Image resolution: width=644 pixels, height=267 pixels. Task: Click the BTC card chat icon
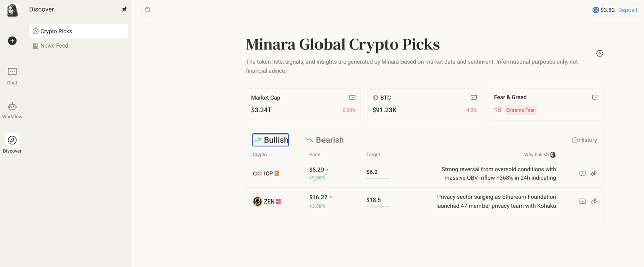[473, 98]
